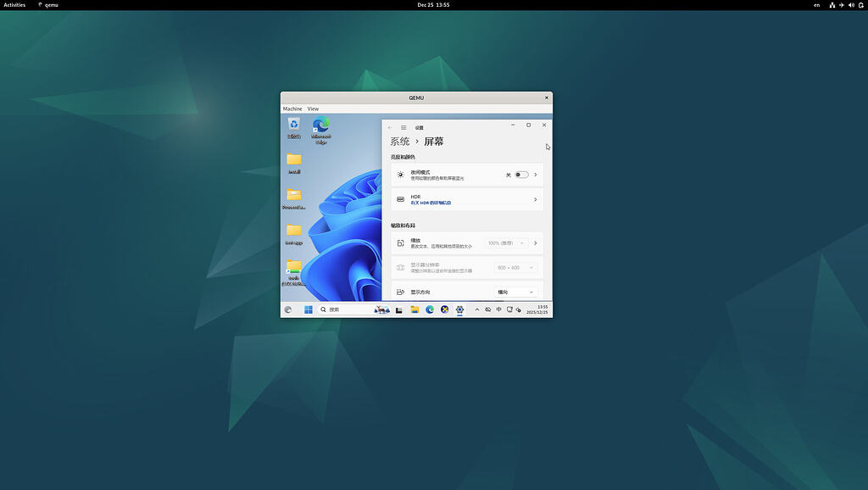The height and width of the screenshot is (490, 868).
Task: Click the en input source indicator
Action: [x=816, y=5]
